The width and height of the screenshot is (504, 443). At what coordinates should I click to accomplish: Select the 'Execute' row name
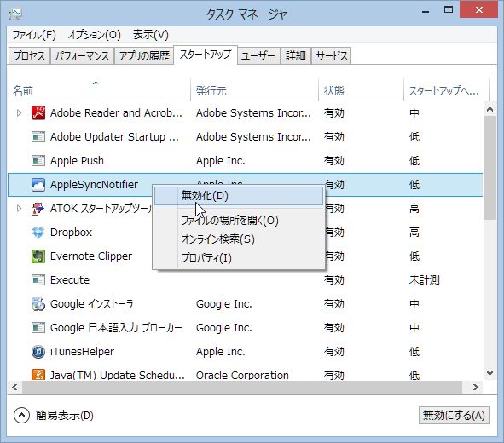point(70,280)
